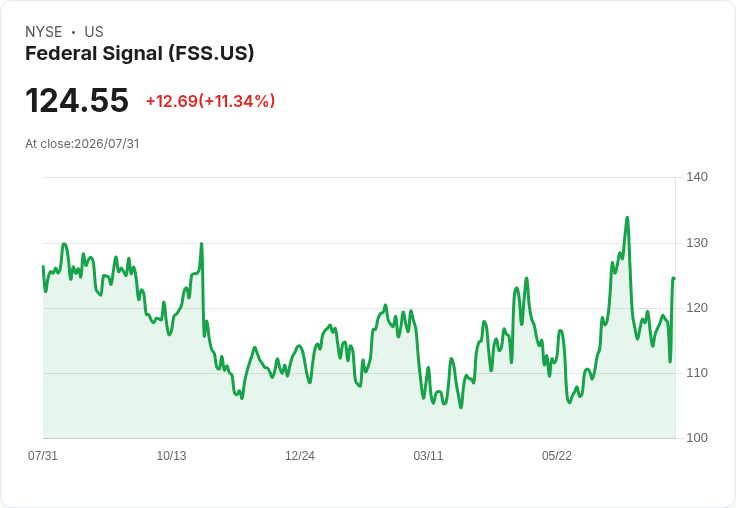Image resolution: width=736 pixels, height=508 pixels.
Task: Click the 07/31 x-axis date label
Action: pyautogui.click(x=43, y=455)
